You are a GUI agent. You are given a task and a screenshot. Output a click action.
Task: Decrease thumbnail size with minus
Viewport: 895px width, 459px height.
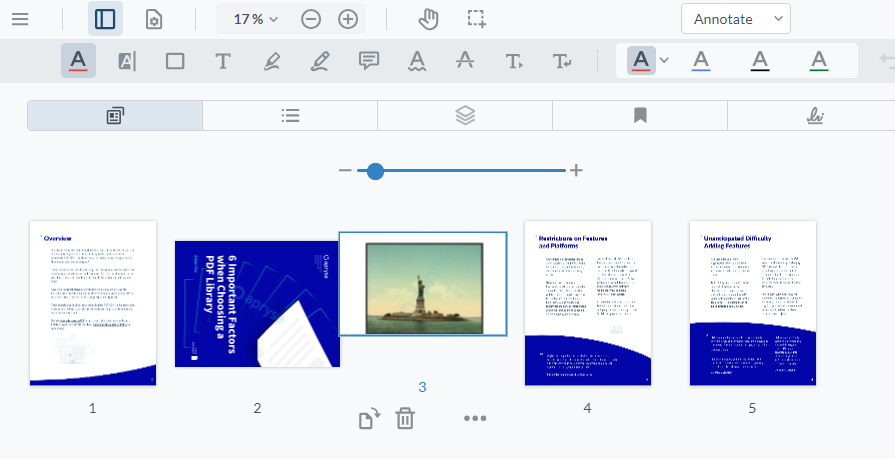[x=345, y=170]
